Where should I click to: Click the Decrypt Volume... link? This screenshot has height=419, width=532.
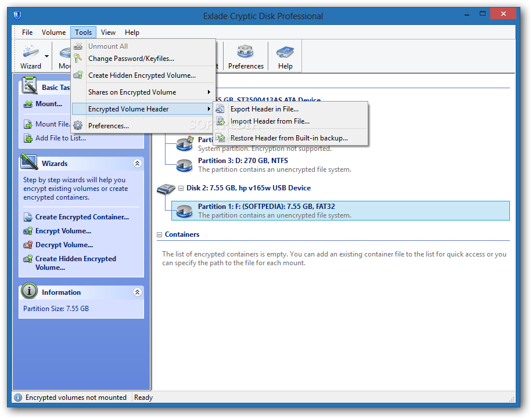click(x=64, y=245)
